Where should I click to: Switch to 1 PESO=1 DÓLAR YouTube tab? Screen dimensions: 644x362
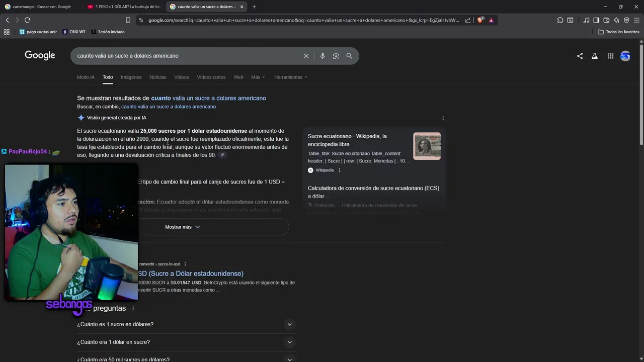pyautogui.click(x=123, y=7)
